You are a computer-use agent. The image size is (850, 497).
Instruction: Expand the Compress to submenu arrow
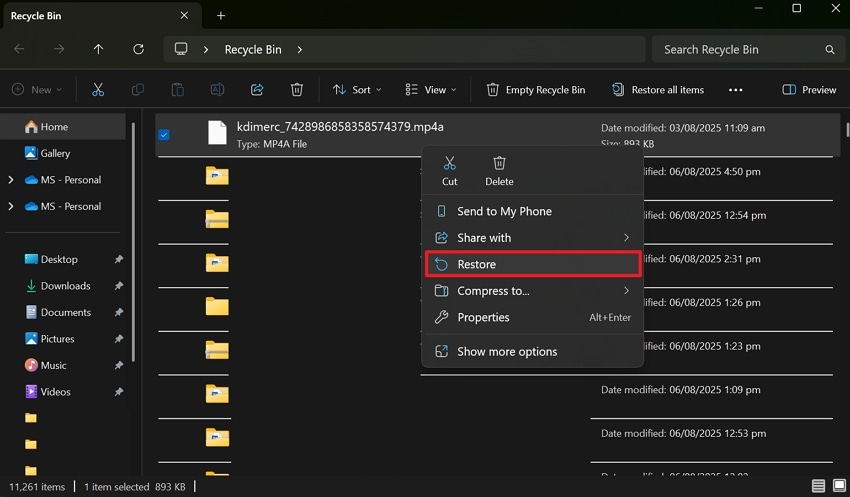point(626,291)
